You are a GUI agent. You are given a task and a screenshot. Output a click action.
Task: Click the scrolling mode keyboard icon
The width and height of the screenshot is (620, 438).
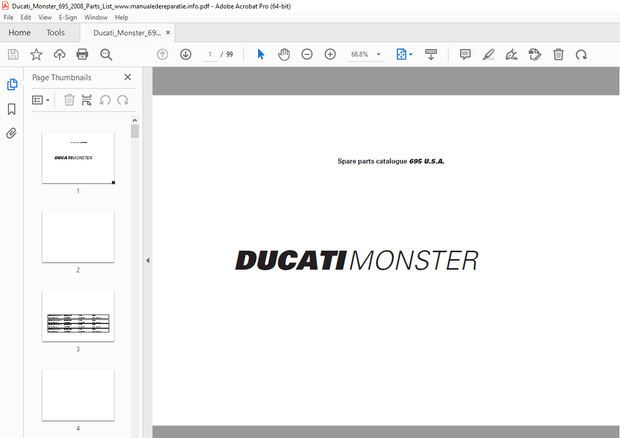(431, 55)
